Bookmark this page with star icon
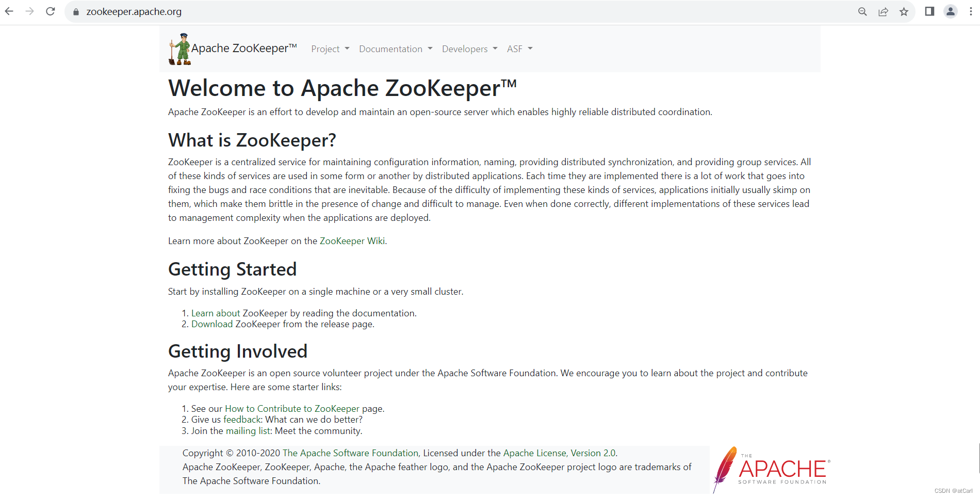This screenshot has width=980, height=498. [904, 12]
